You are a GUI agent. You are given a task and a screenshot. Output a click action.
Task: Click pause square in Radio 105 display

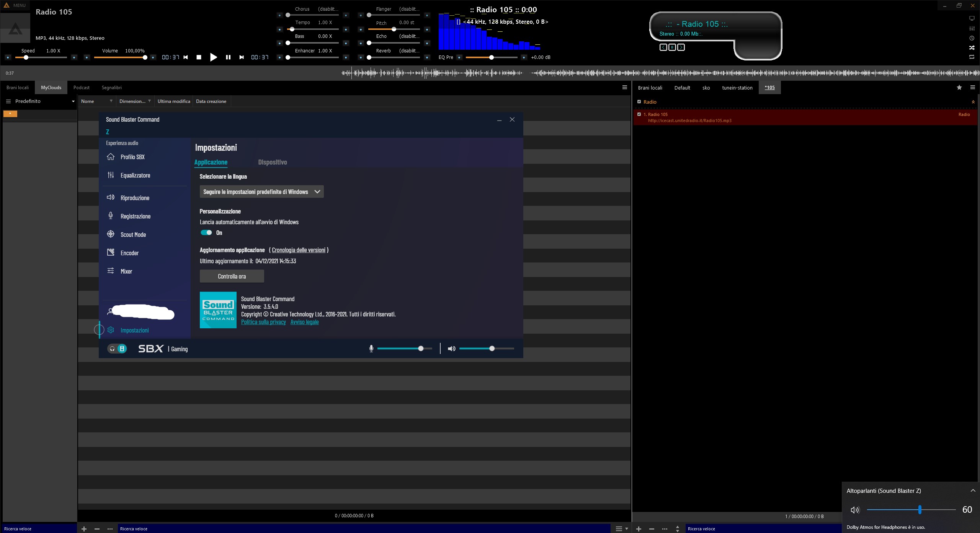pos(672,47)
